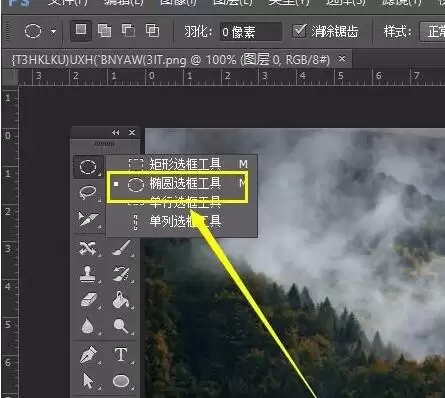Select the Paint Bucket tool
The width and height of the screenshot is (445, 398).
coord(122,300)
